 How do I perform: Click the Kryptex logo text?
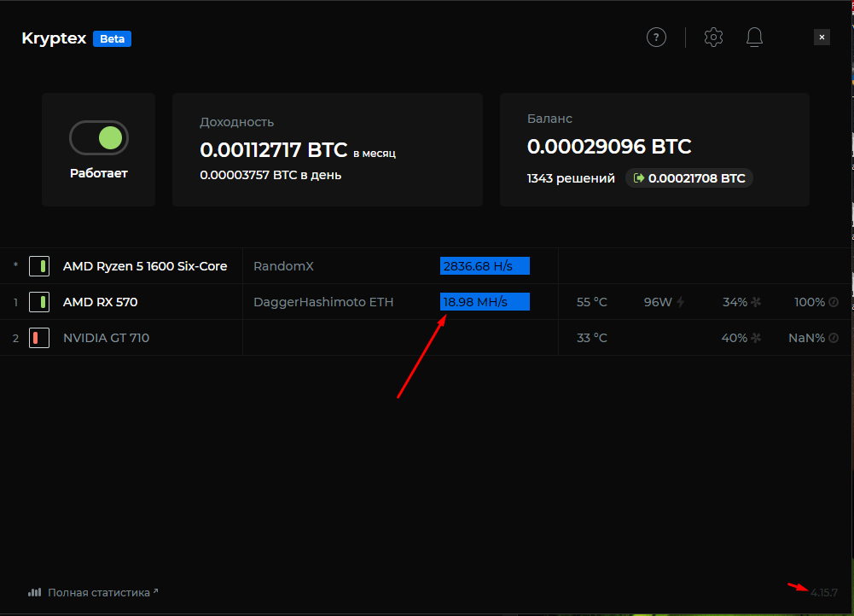[x=54, y=38]
